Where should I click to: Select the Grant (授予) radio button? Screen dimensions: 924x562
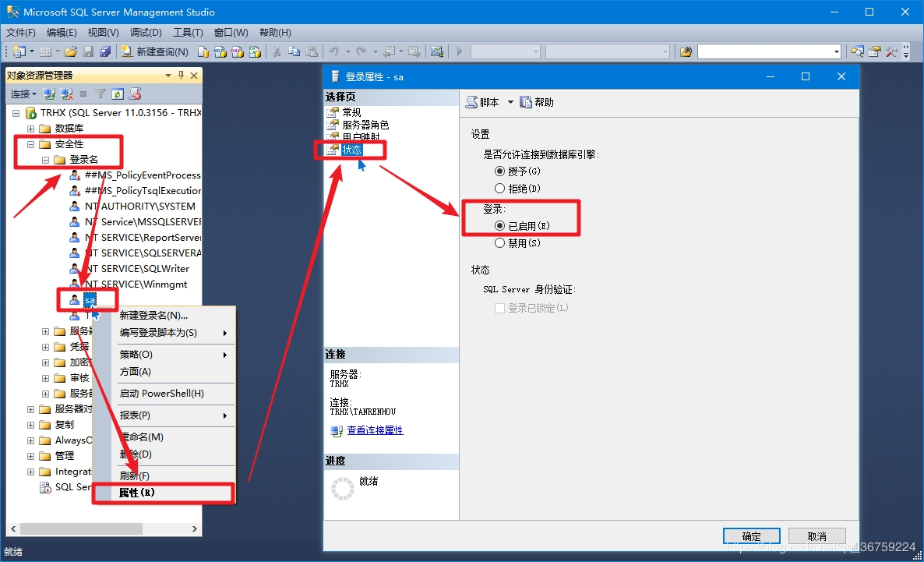click(x=500, y=171)
